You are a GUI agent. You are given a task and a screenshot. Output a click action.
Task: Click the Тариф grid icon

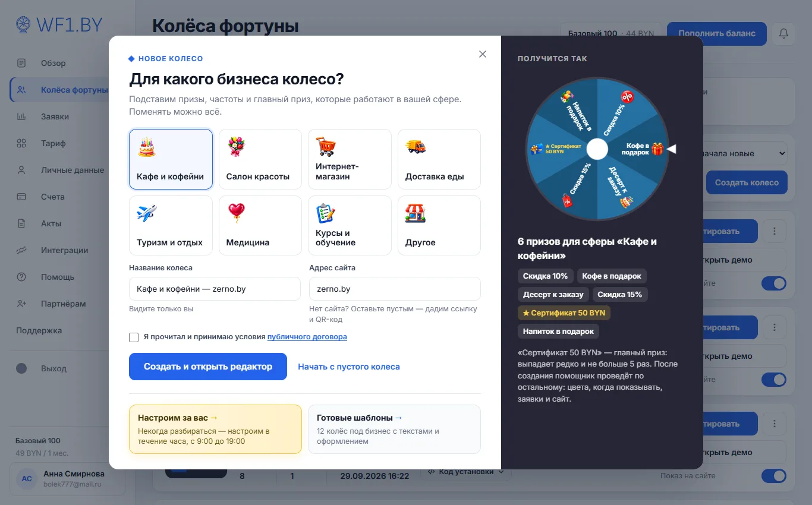pyautogui.click(x=21, y=143)
